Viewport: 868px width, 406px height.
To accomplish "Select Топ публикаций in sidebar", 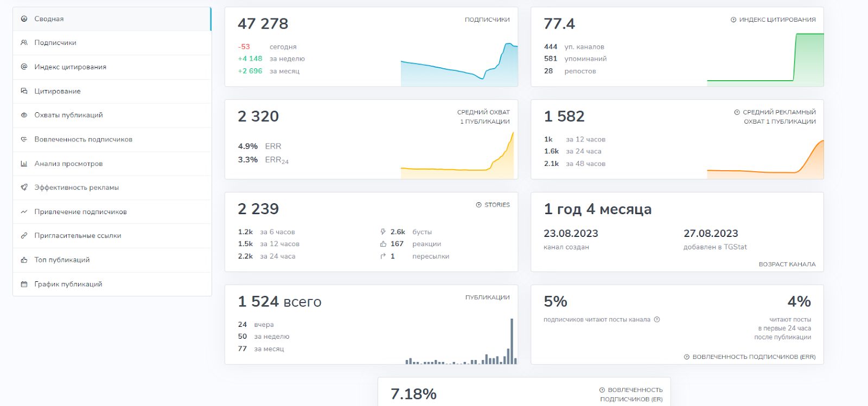I will click(112, 260).
